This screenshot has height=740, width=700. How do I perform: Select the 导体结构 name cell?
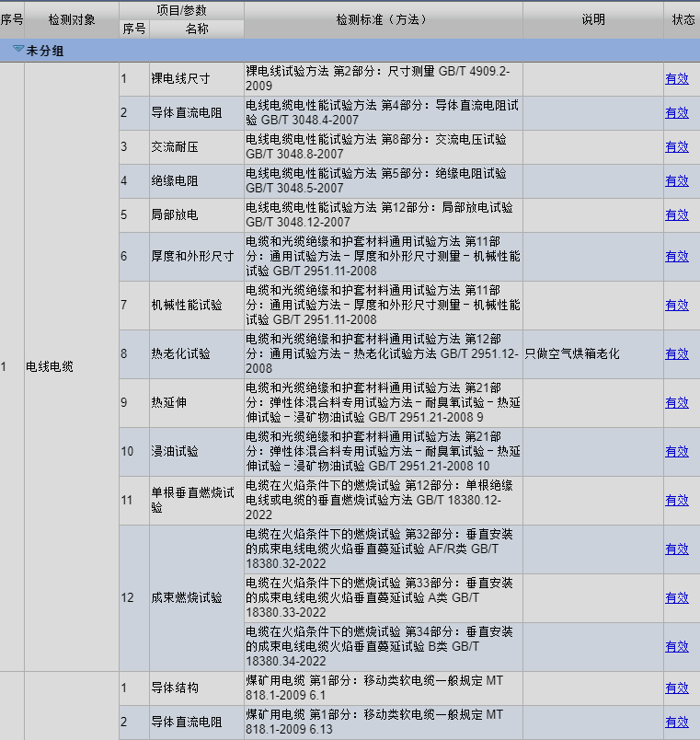(x=197, y=688)
